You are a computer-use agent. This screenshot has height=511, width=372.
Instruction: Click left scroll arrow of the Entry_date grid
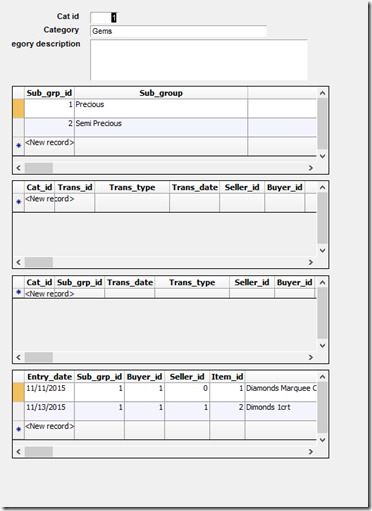pos(18,451)
